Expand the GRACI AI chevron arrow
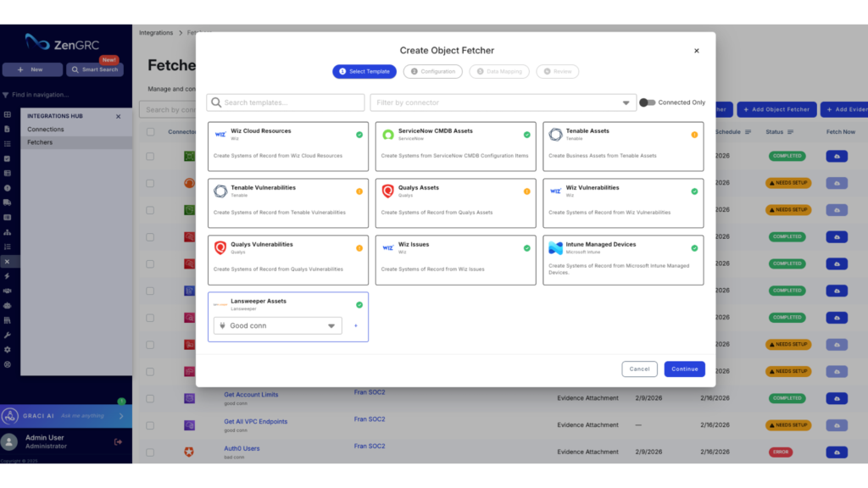The width and height of the screenshot is (868, 488). (x=121, y=416)
